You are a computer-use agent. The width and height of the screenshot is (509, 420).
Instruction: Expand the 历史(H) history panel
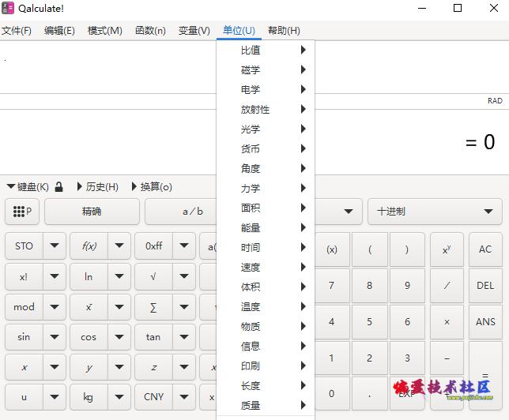[97, 187]
